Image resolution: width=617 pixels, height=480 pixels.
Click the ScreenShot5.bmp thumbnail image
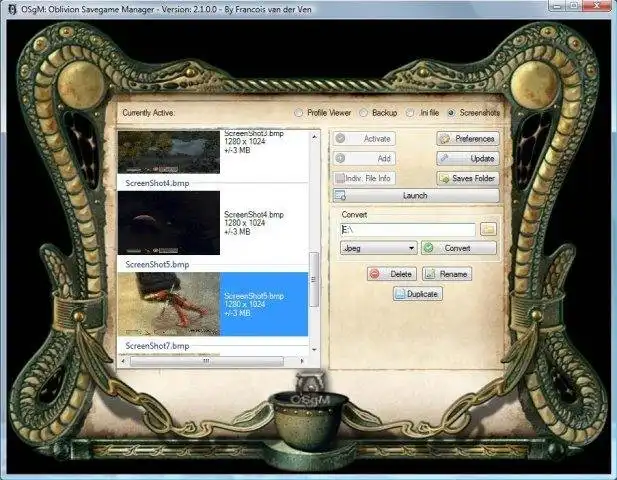(x=169, y=304)
